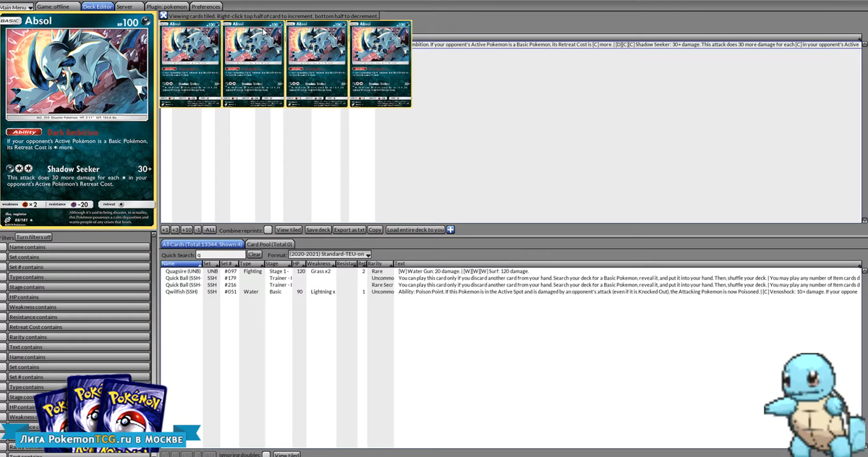The image size is (868, 457).
Task: Click the Grass x2 weakness cell
Action: click(320, 271)
